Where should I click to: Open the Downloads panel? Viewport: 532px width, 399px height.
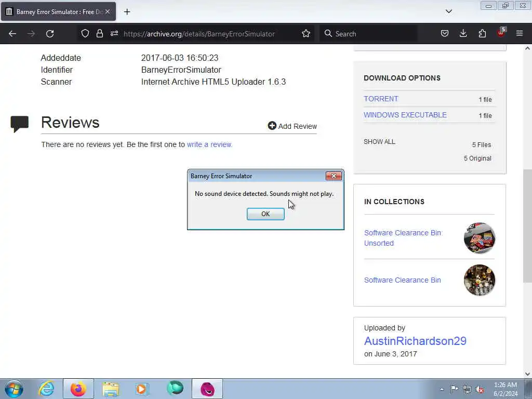[463, 33]
